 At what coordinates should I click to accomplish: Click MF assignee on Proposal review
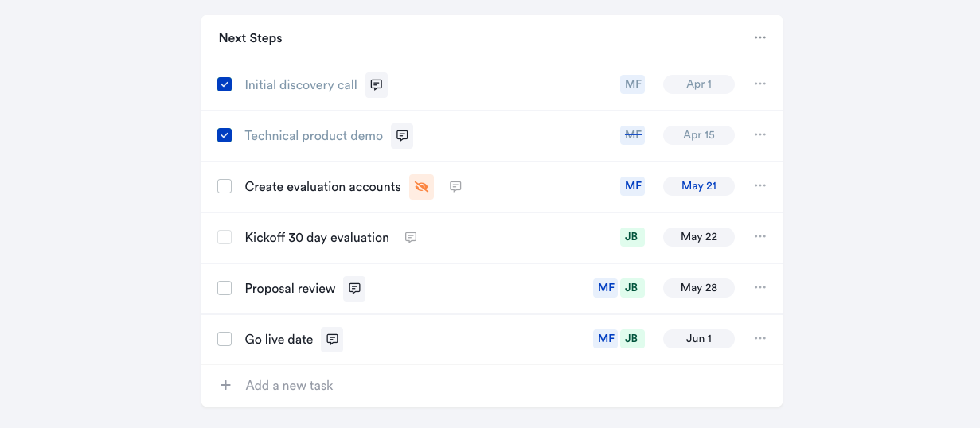click(606, 288)
